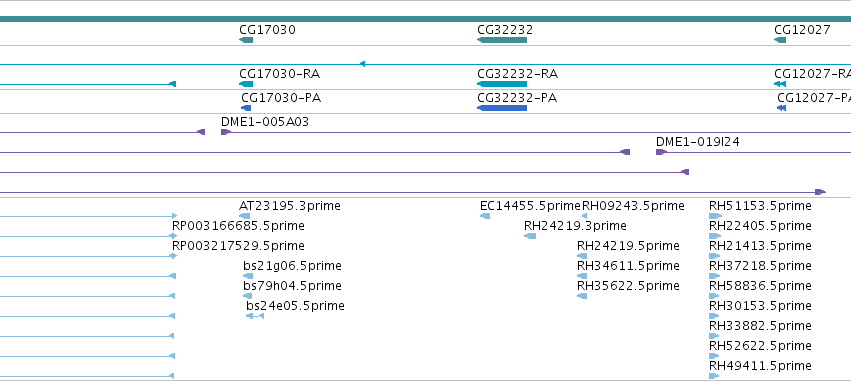Click the CG17030 gene glyph
Screen dimensions: 851x381
point(246,40)
